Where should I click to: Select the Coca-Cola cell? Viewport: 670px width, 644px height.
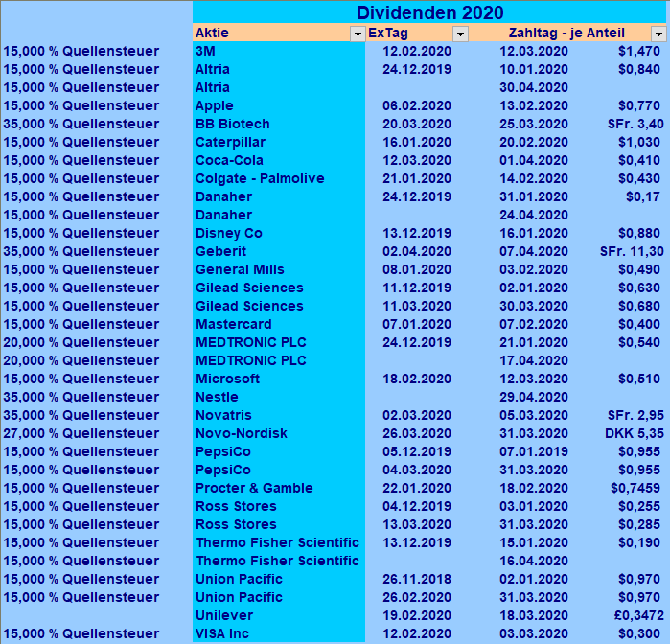pos(279,160)
